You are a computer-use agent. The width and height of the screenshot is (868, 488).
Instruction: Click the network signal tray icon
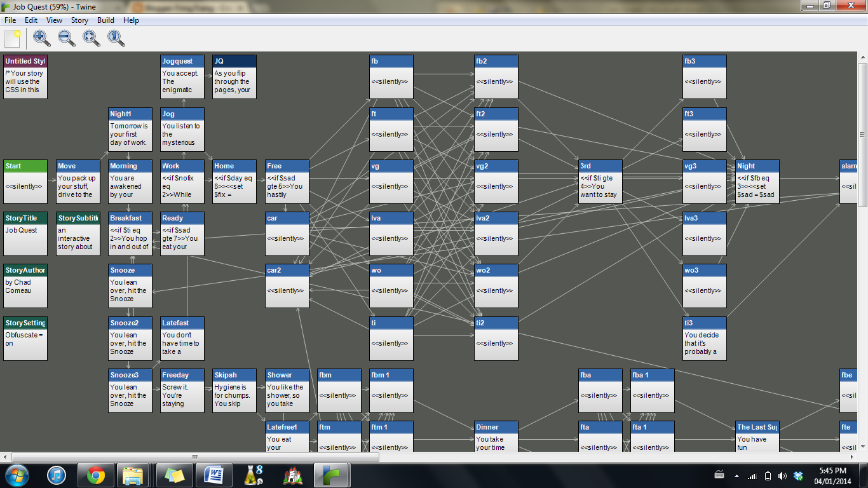tap(752, 476)
